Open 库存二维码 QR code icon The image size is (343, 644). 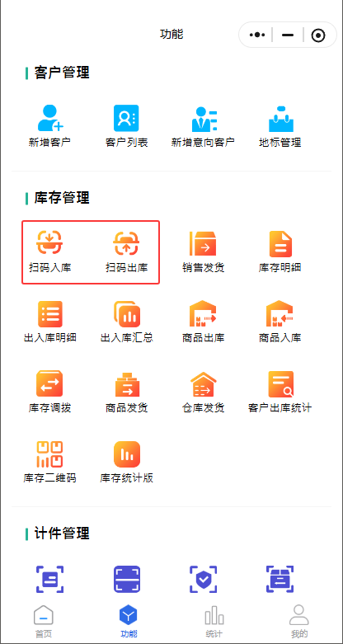pos(49,454)
